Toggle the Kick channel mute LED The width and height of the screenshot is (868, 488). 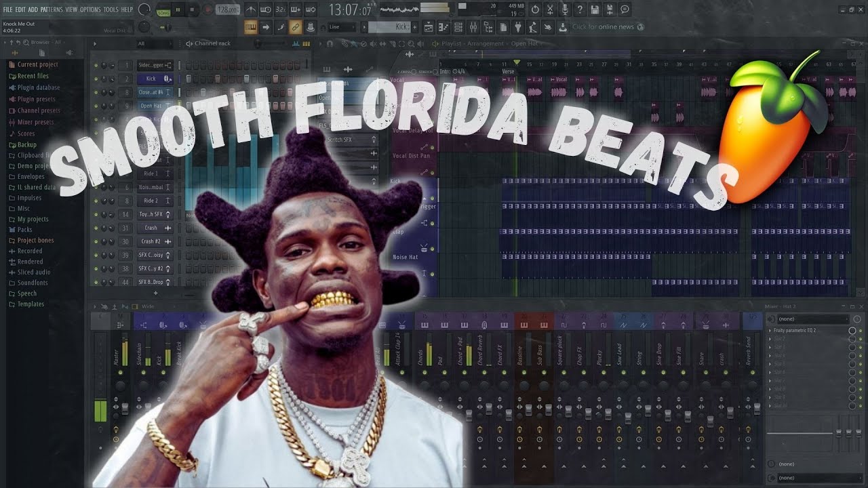tap(96, 79)
